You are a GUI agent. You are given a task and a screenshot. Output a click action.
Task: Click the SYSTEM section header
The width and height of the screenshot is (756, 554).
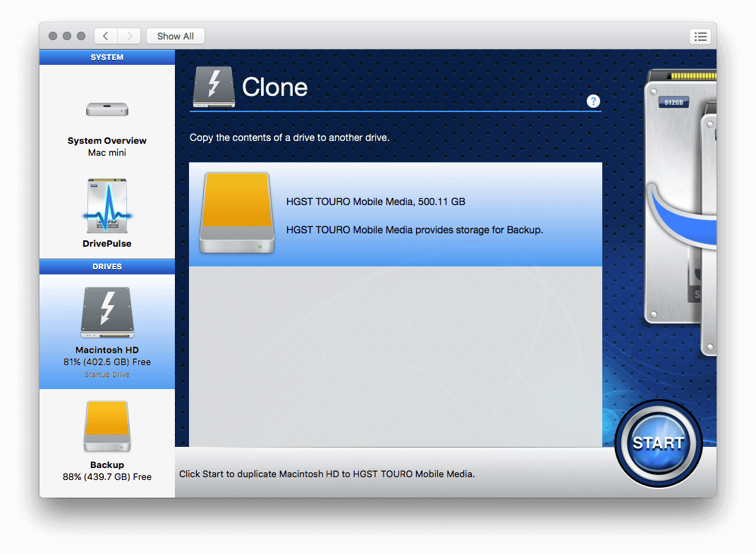(106, 57)
